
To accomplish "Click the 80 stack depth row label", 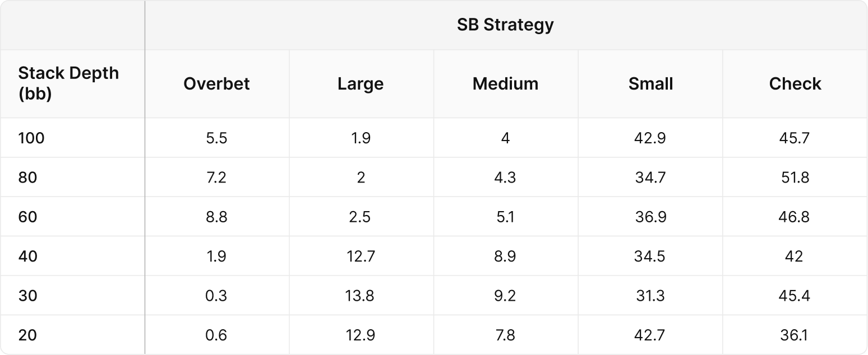I will click(x=27, y=177).
